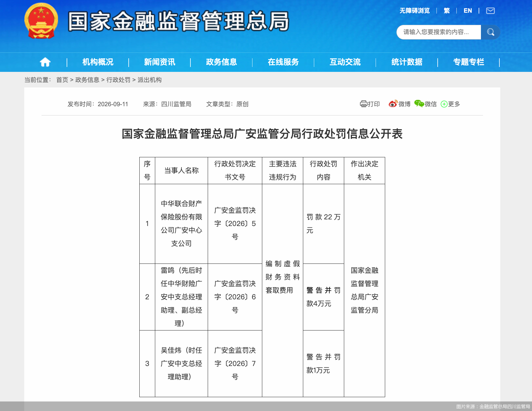Click 序号 column header
Image resolution: width=532 pixels, height=411 pixels.
click(147, 171)
